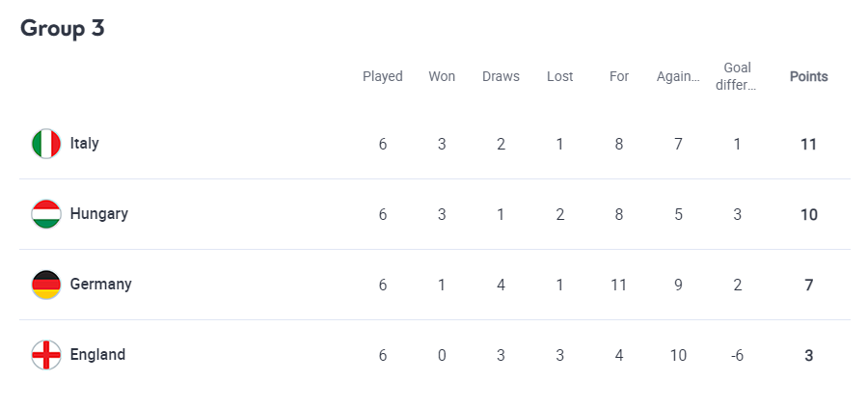Click Italy's 11 points value
Screen dimensions: 868x409
coord(808,145)
